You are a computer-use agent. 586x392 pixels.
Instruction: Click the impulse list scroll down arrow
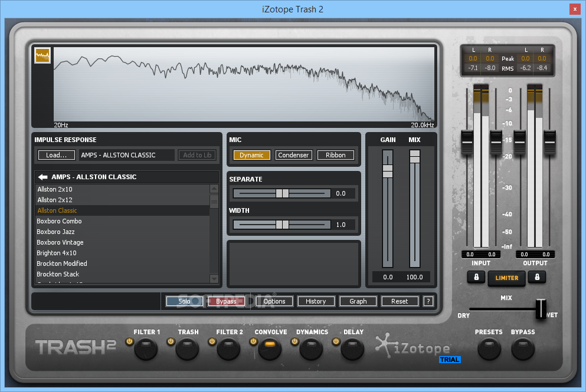click(x=214, y=278)
